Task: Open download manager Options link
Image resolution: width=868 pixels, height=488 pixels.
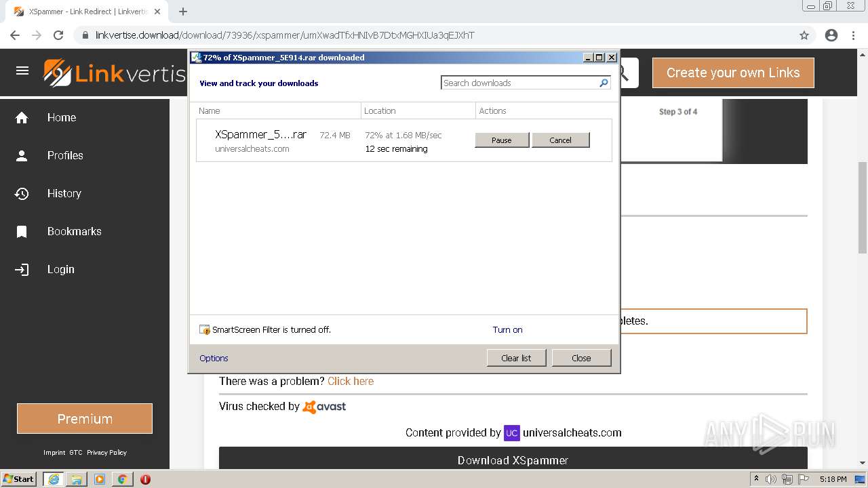Action: pyautogui.click(x=214, y=358)
